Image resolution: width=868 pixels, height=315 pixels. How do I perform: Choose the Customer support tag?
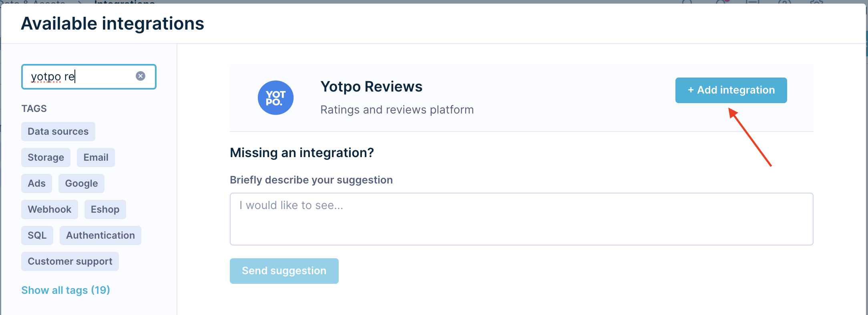70,261
